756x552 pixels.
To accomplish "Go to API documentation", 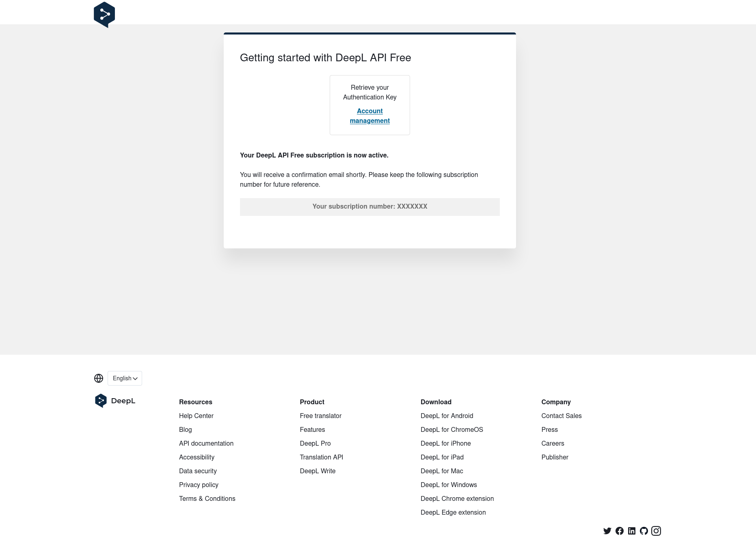I will pos(206,443).
